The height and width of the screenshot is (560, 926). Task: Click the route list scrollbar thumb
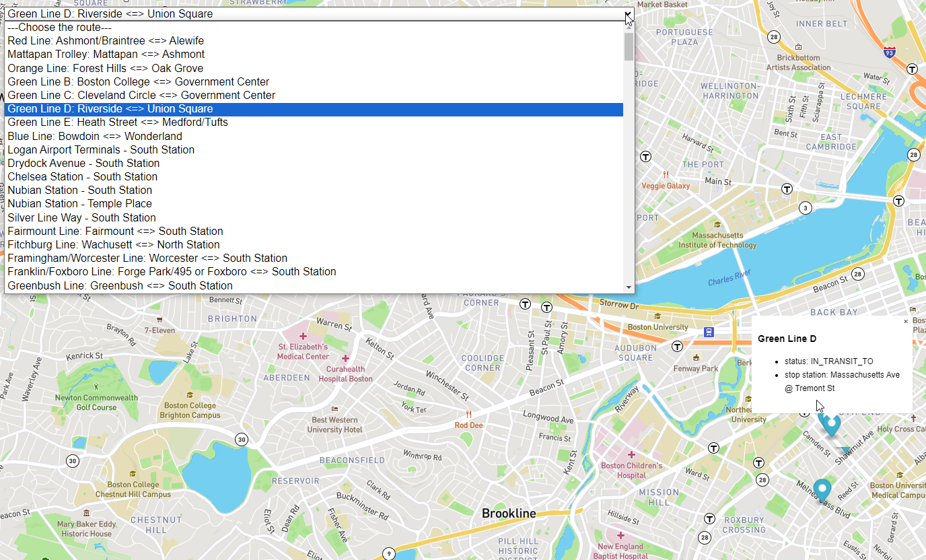pyautogui.click(x=629, y=47)
